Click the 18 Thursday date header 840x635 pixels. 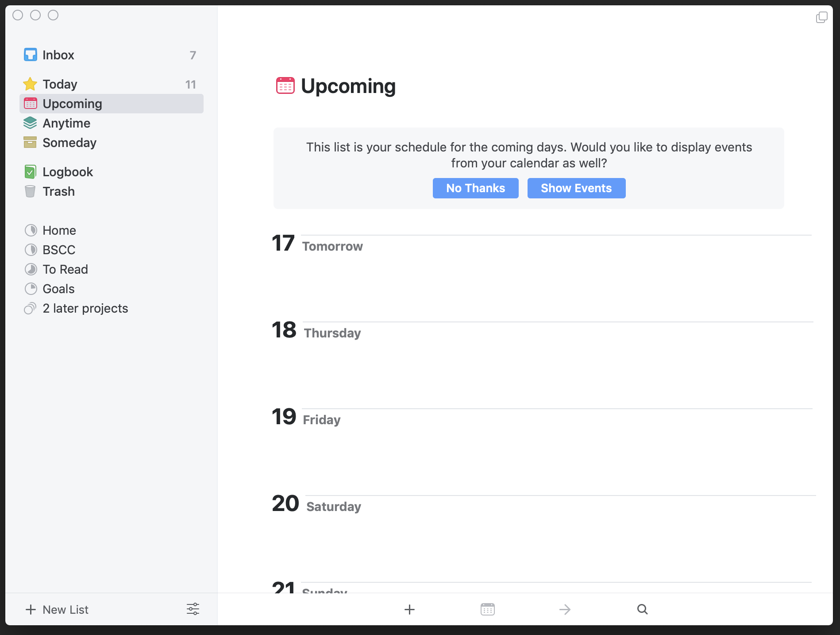[x=316, y=331]
